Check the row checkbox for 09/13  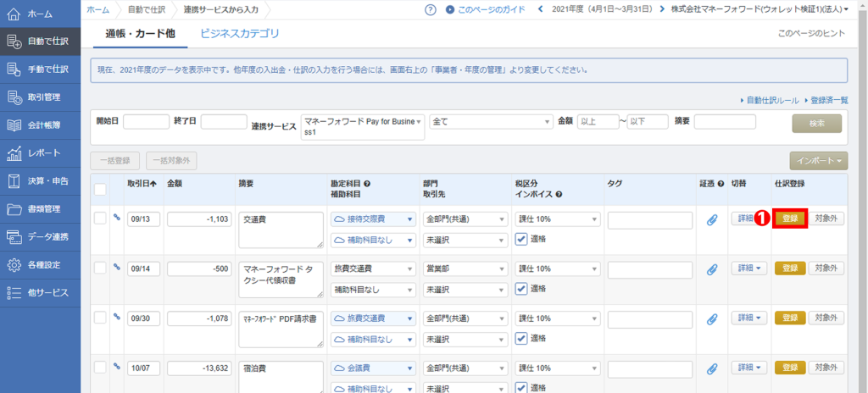pos(100,219)
